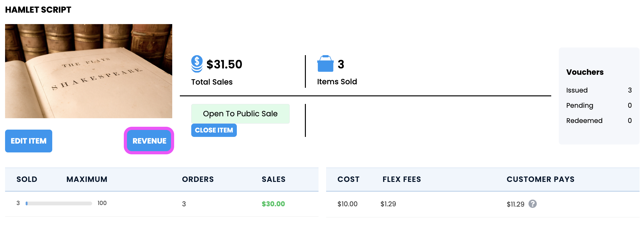Image resolution: width=644 pixels, height=225 pixels.
Task: Open the Revenue view
Action: [149, 141]
